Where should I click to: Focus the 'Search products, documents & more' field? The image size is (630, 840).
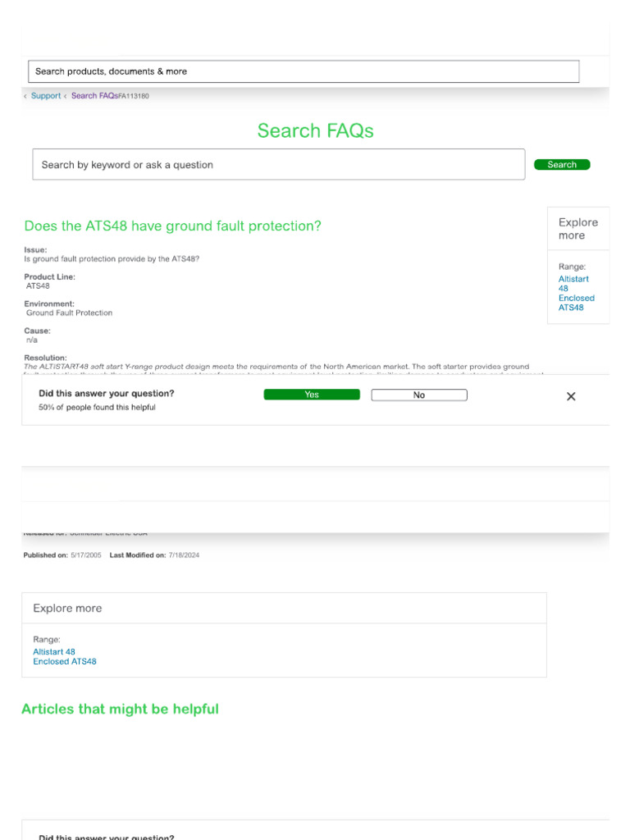coord(304,71)
